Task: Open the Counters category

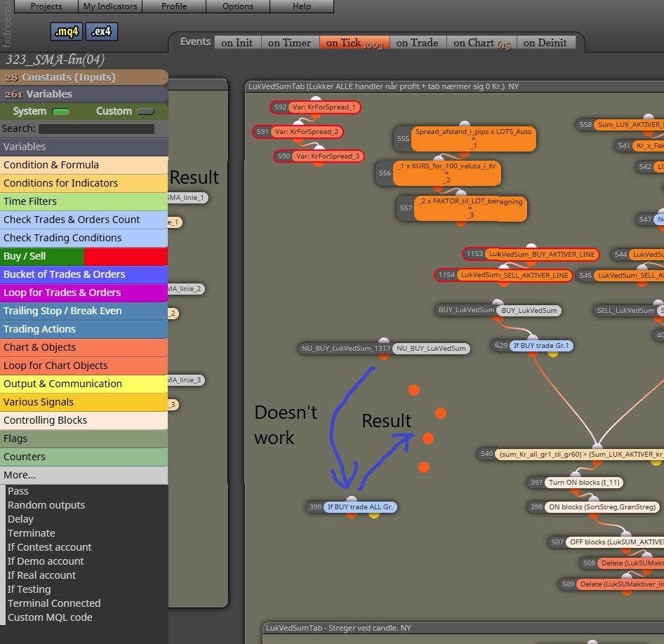Action: pos(84,457)
